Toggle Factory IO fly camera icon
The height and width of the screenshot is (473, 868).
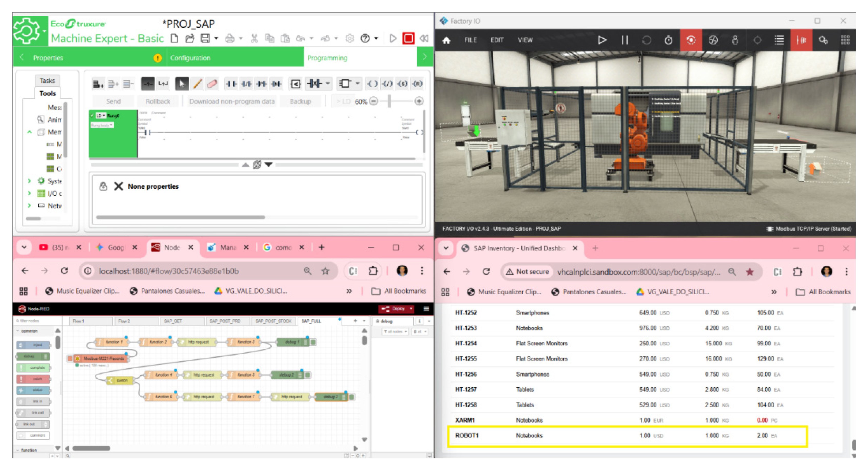click(713, 40)
